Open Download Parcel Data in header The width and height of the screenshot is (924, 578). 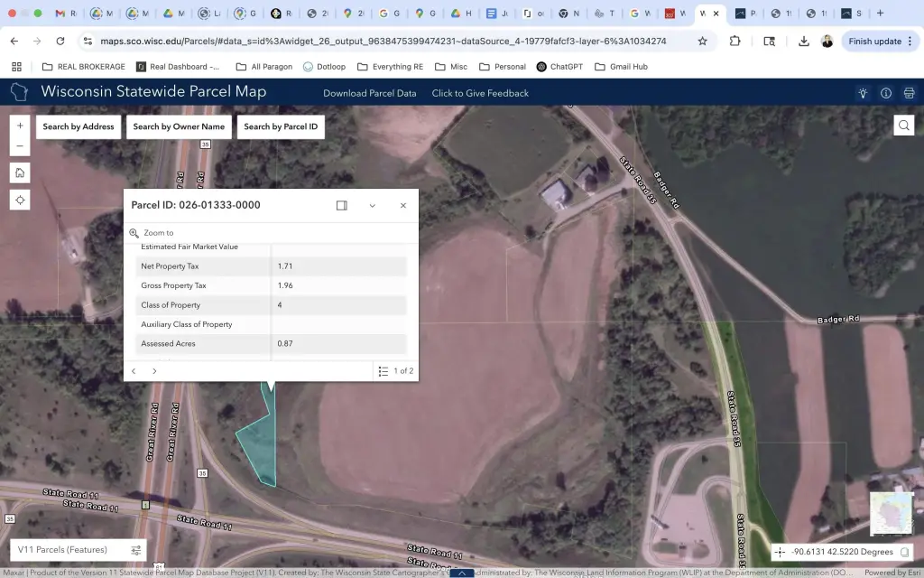[370, 93]
